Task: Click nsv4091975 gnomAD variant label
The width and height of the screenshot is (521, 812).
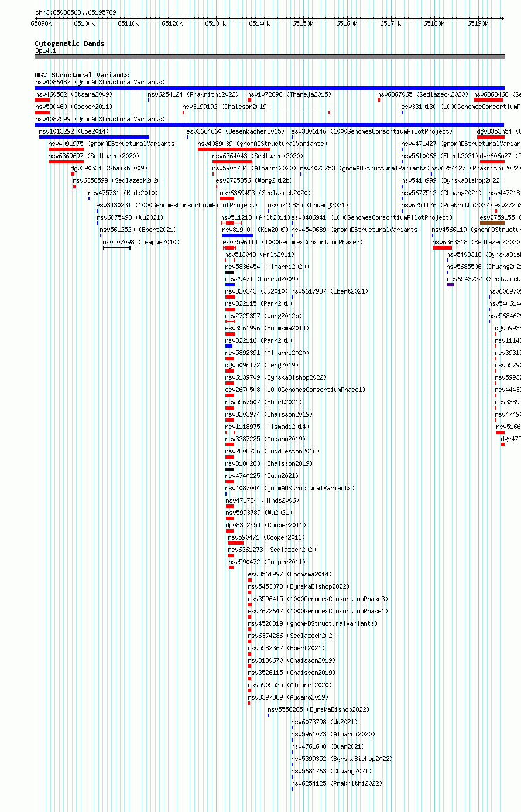Action: (x=113, y=144)
